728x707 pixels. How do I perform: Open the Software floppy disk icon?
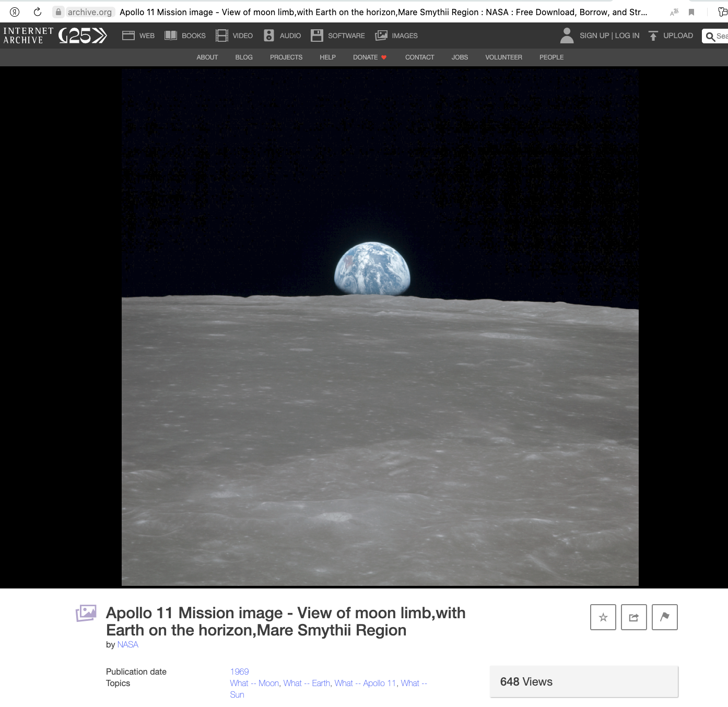pyautogui.click(x=317, y=36)
